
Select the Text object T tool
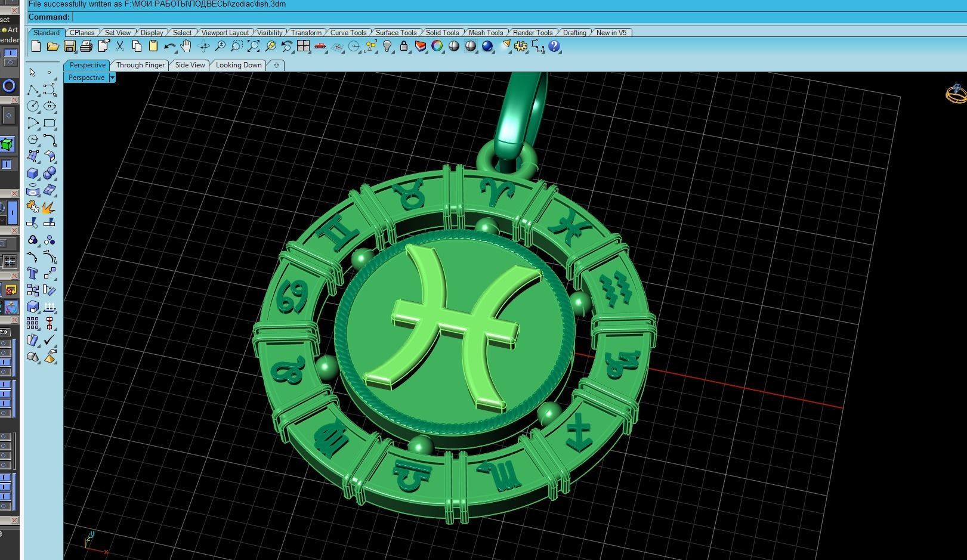[x=33, y=273]
